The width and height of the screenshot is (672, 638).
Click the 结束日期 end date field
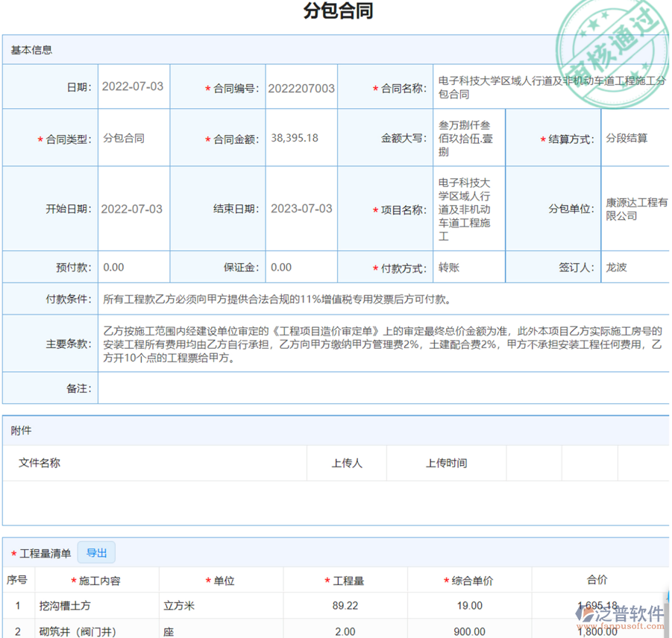point(301,209)
